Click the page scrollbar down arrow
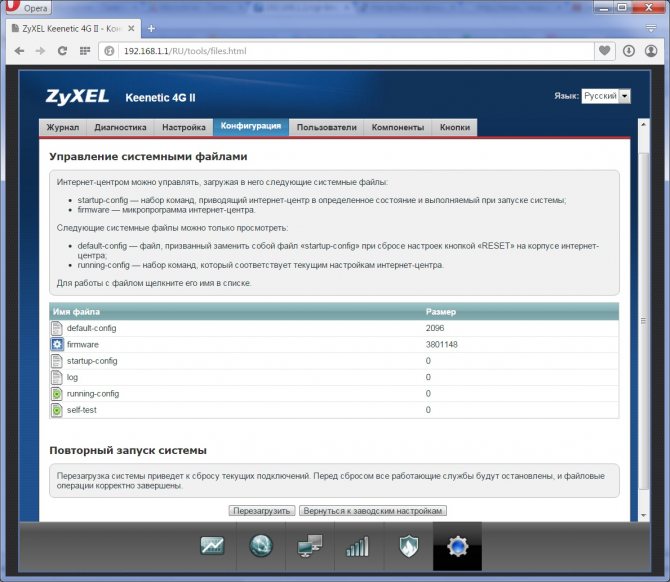The image size is (670, 582). pos(644,516)
